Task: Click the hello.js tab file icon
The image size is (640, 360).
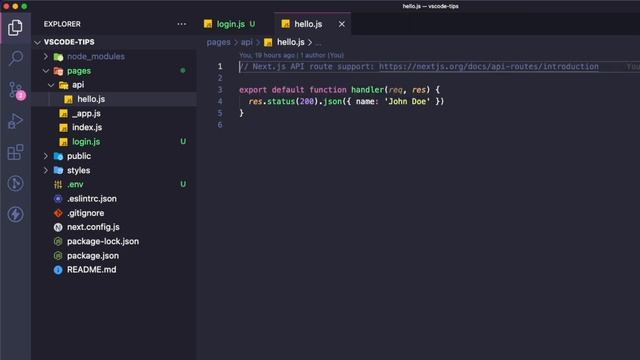Action: (x=286, y=24)
